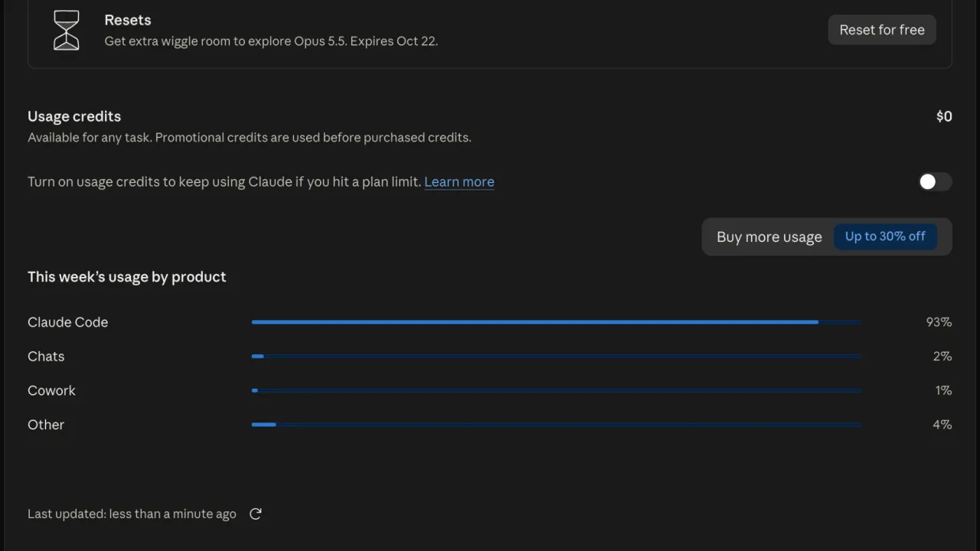Click the 'Turn on usage credits' sentence
980x551 pixels.
pos(224,181)
